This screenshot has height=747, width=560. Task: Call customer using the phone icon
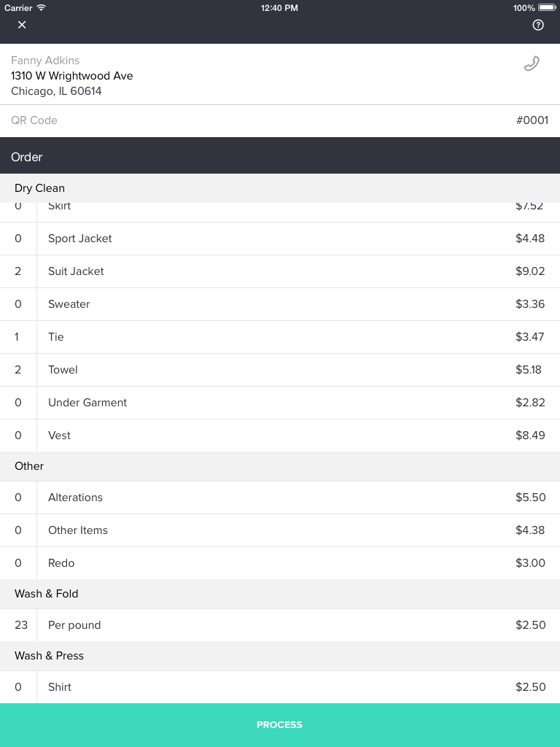532,64
